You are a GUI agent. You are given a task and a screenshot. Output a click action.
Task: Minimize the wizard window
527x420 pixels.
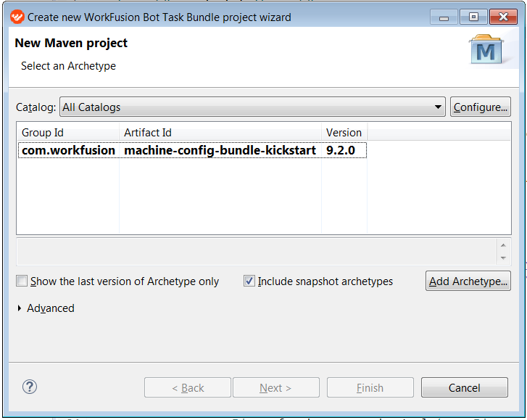tap(444, 17)
